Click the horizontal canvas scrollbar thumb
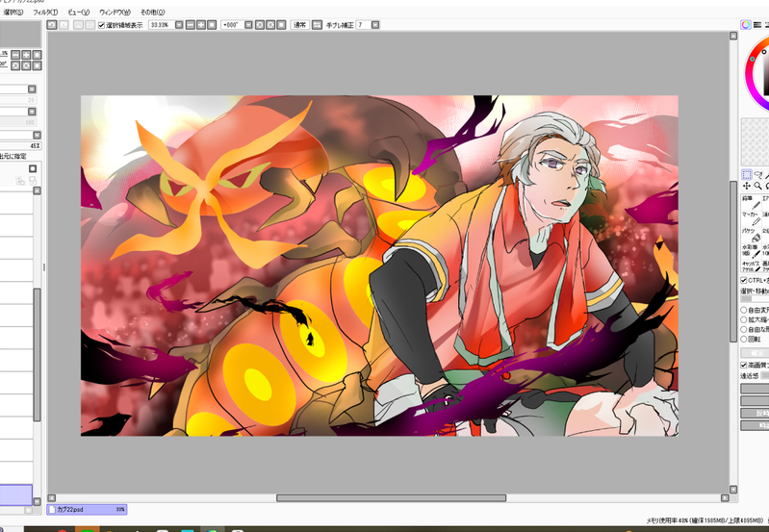 click(391, 498)
